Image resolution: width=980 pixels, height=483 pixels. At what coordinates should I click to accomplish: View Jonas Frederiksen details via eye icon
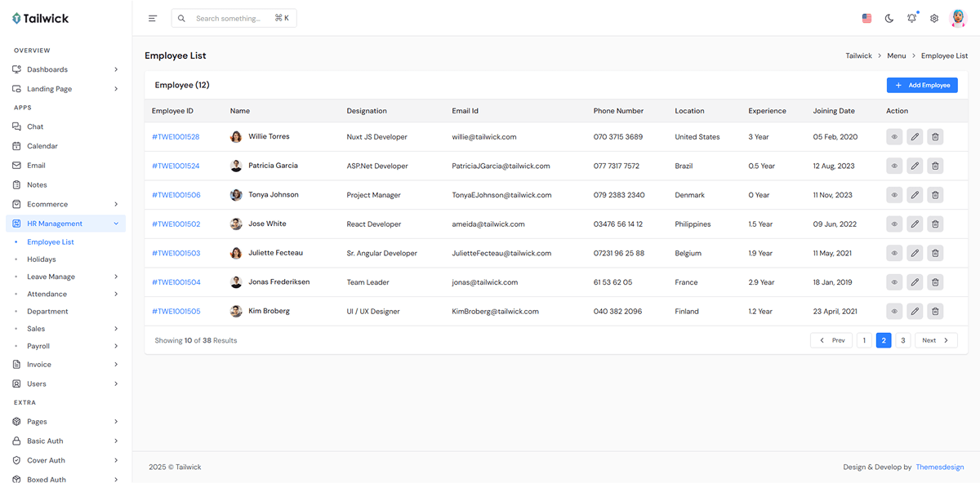point(894,282)
